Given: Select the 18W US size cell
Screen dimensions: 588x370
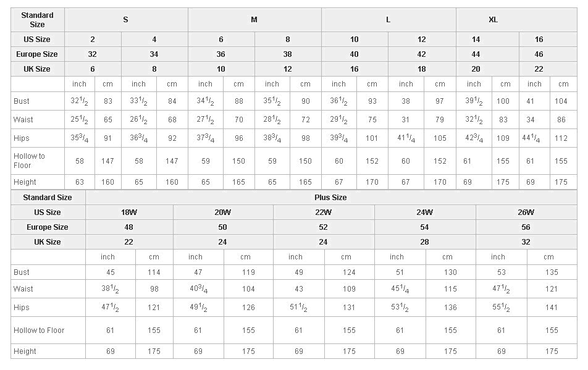Looking at the screenshot, I should click(x=129, y=212).
